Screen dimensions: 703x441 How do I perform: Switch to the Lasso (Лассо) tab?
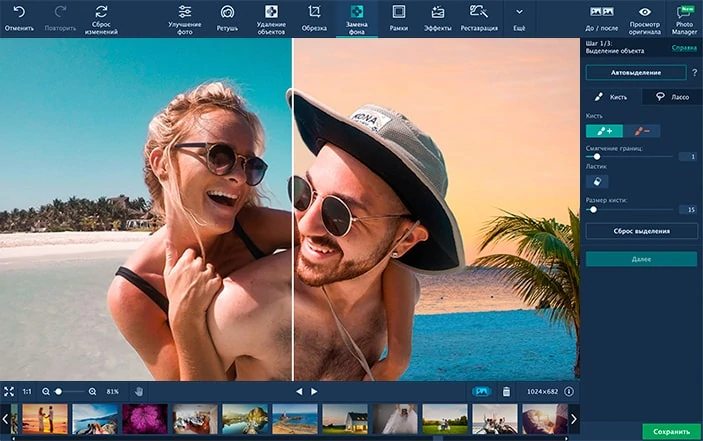click(x=671, y=97)
